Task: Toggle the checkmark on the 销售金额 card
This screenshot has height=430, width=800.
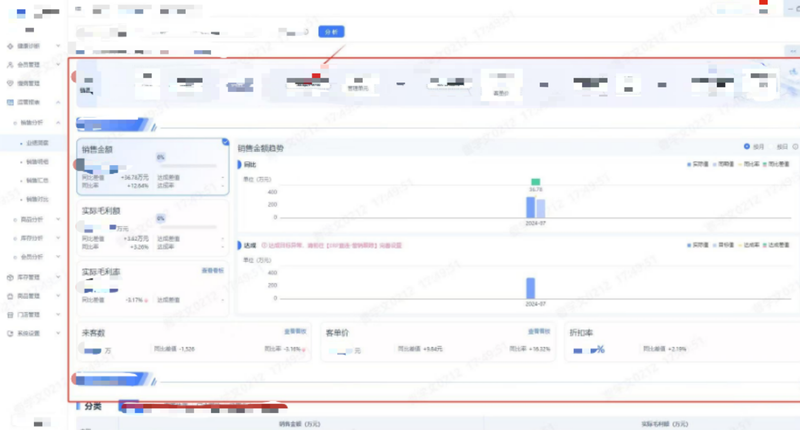Action: pyautogui.click(x=226, y=142)
